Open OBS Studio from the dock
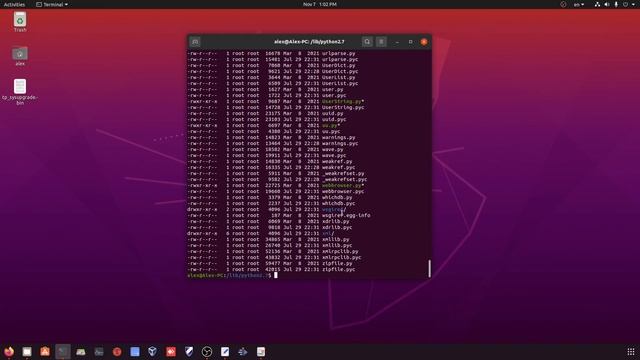This screenshot has height=360, width=640. click(207, 351)
